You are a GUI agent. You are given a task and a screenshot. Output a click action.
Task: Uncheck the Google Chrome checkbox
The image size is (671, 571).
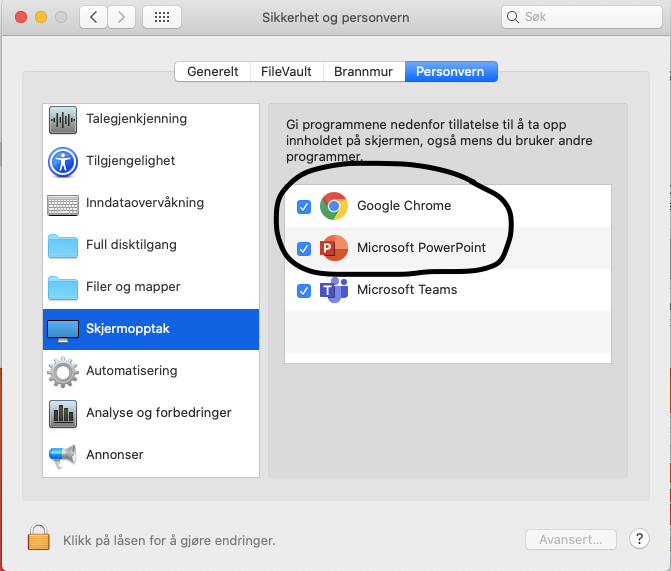304,207
